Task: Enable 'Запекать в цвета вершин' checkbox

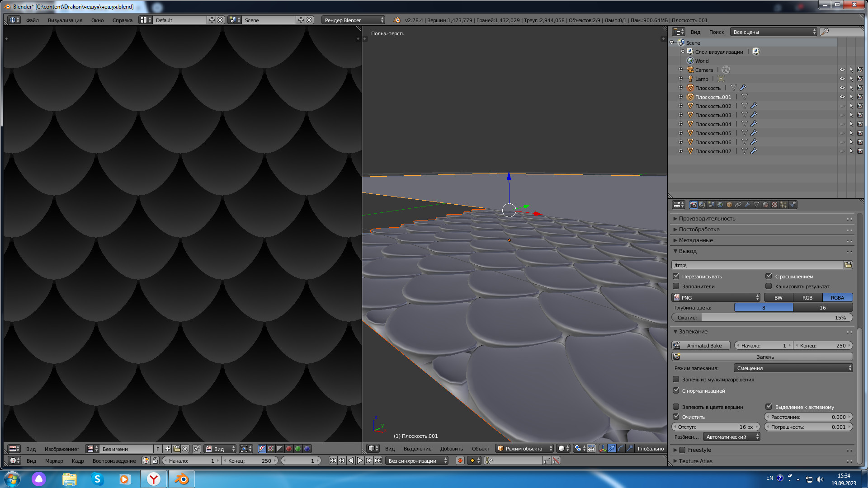Action: (x=676, y=407)
